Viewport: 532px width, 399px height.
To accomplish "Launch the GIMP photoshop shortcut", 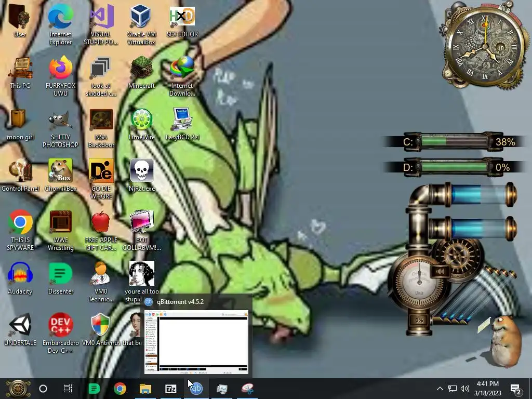I will coord(60,128).
